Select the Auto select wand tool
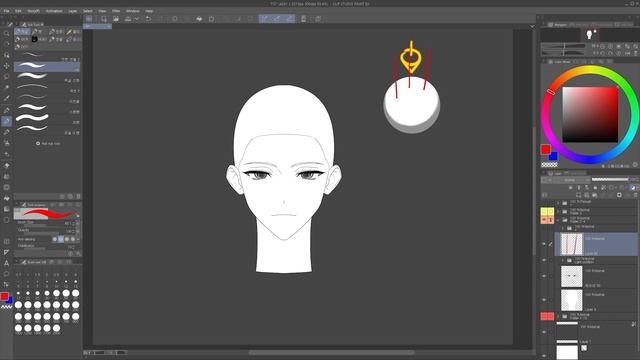This screenshot has height=360, width=640. [x=7, y=87]
